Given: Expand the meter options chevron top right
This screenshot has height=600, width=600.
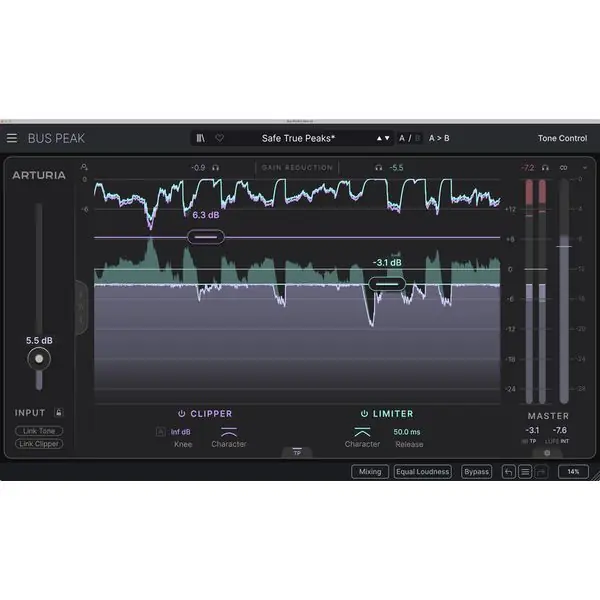Looking at the screenshot, I should pos(585,168).
